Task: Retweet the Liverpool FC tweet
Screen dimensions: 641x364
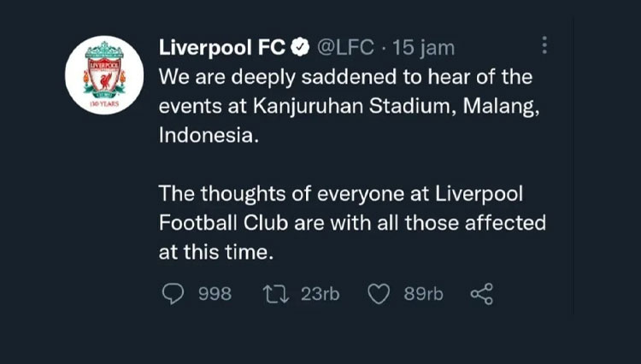Action: [x=275, y=294]
